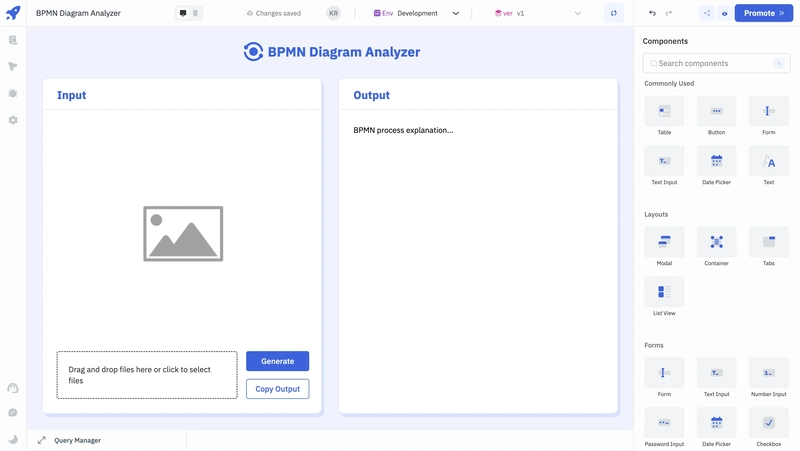This screenshot has height=451, width=800.
Task: Undo the last change
Action: tap(653, 13)
